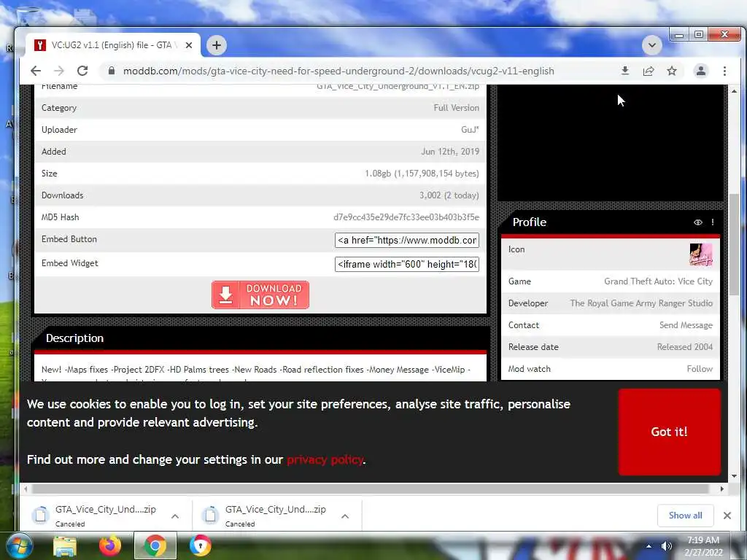747x560 pixels.
Task: Show hidden tray icons arrow
Action: [649, 546]
